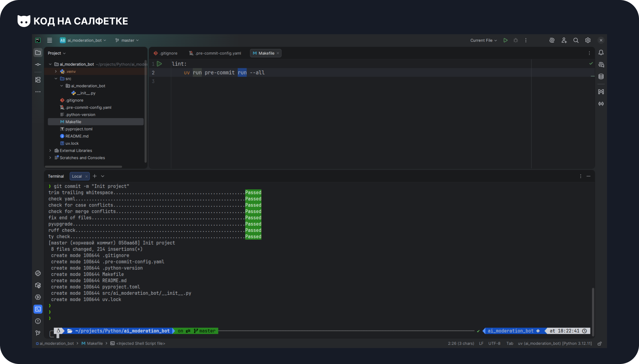Toggle the Project tool window folder button
The width and height of the screenshot is (639, 364).
coord(38,53)
